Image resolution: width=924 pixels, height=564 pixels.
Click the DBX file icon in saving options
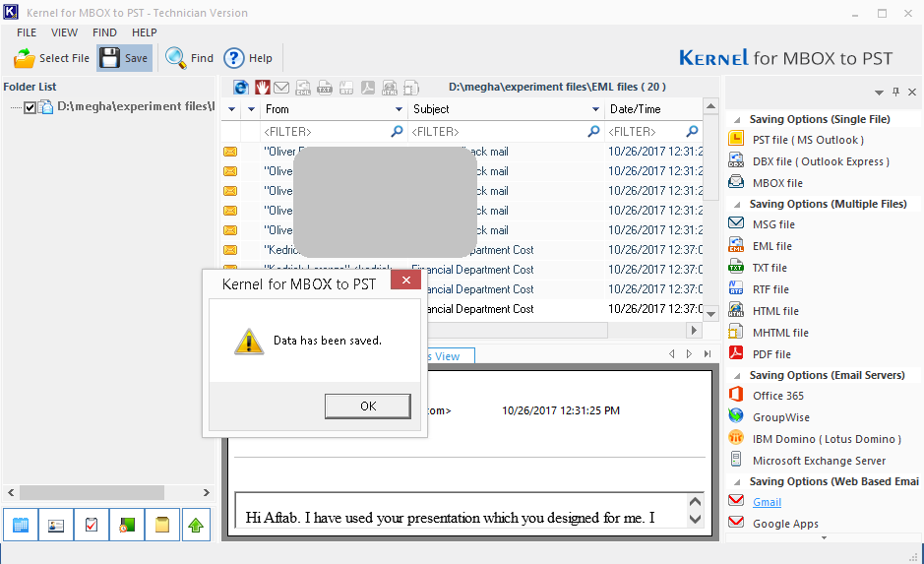[736, 160]
